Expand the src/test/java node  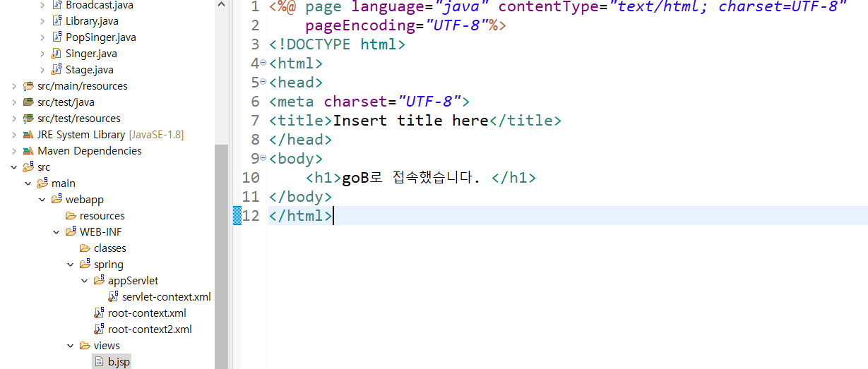pyautogui.click(x=14, y=102)
